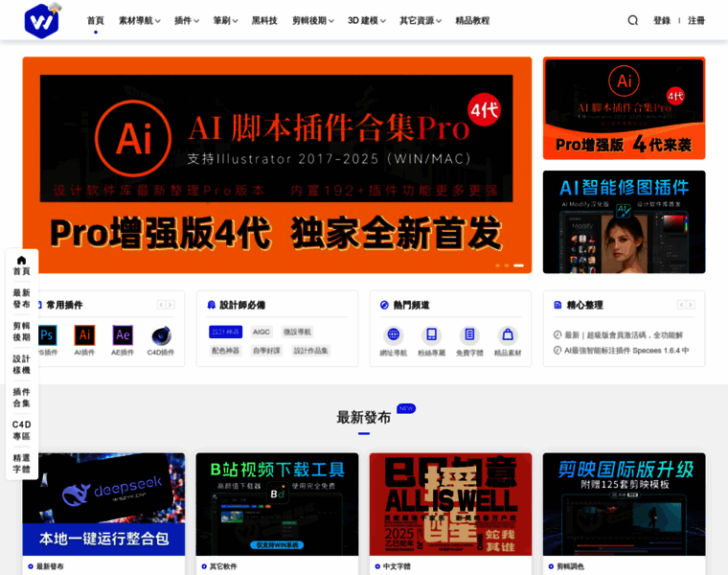Select the first carousel dot indicator

498,265
